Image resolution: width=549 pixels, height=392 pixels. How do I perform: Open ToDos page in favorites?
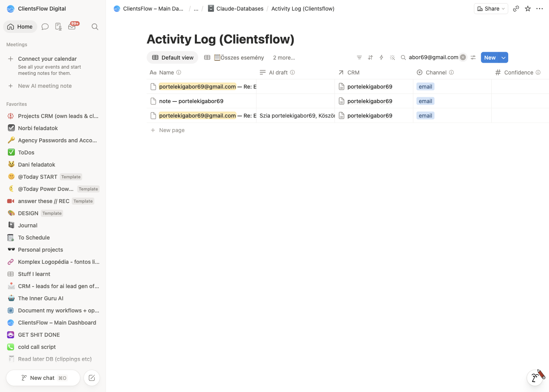53,152
